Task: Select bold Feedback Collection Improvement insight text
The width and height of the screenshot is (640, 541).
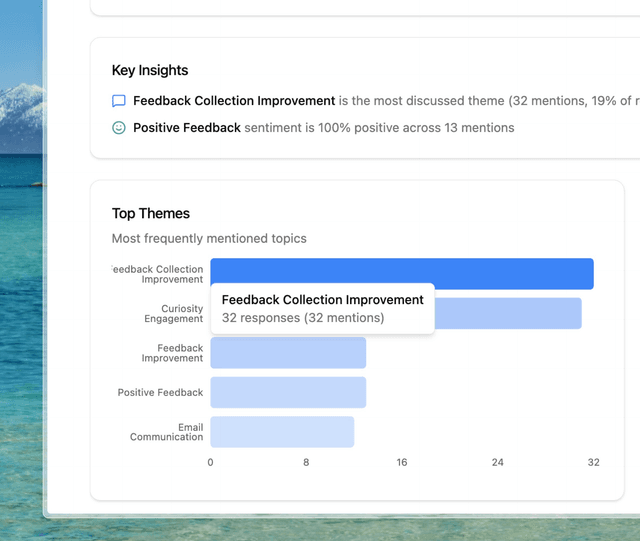Action: tap(234, 101)
